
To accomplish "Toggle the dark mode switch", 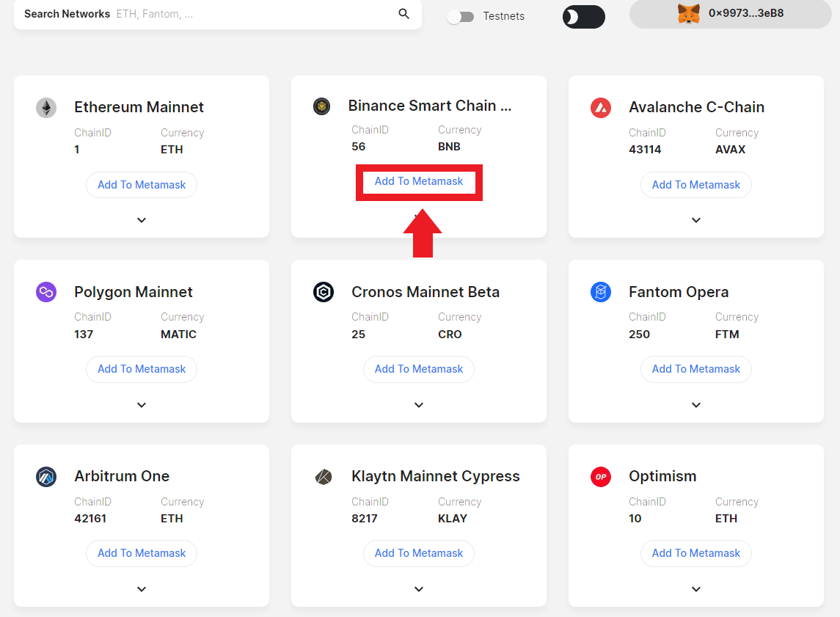I will [x=583, y=17].
